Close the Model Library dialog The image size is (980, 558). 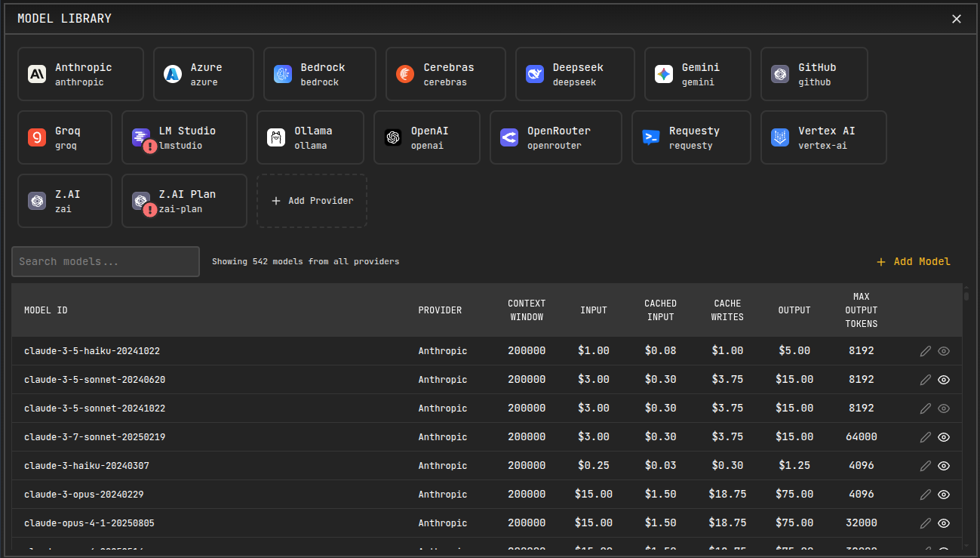956,19
